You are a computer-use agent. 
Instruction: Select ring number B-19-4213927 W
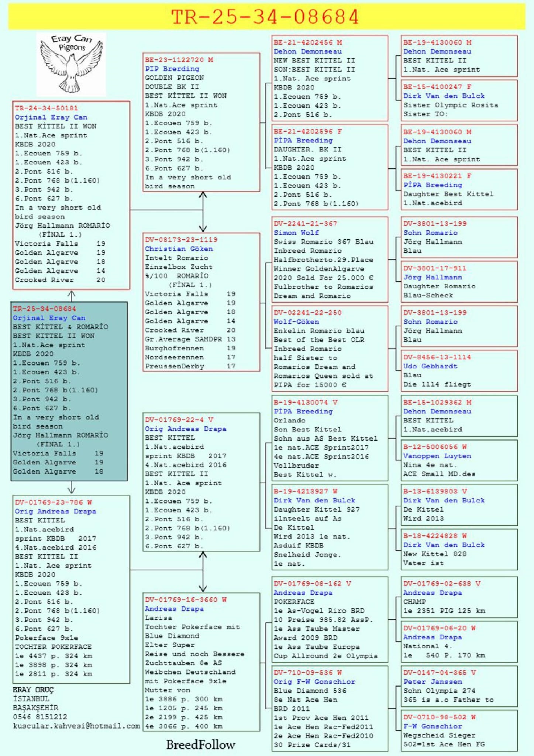[x=306, y=491]
